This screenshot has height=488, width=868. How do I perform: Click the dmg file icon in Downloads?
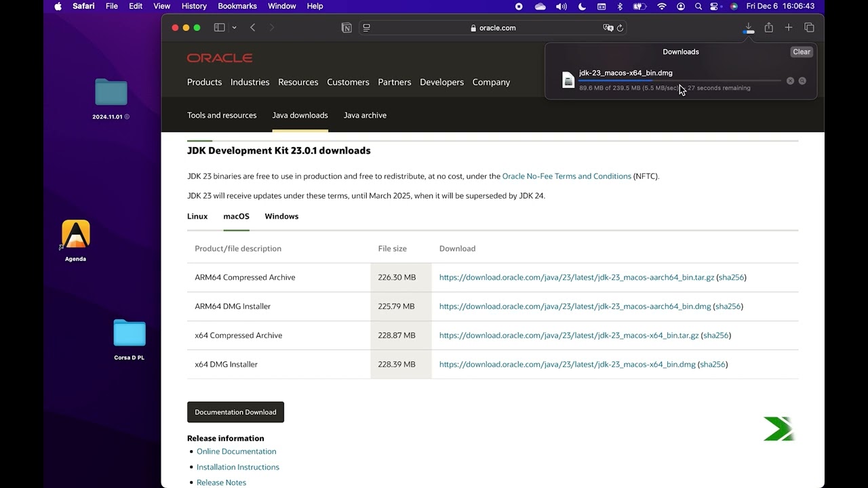568,80
